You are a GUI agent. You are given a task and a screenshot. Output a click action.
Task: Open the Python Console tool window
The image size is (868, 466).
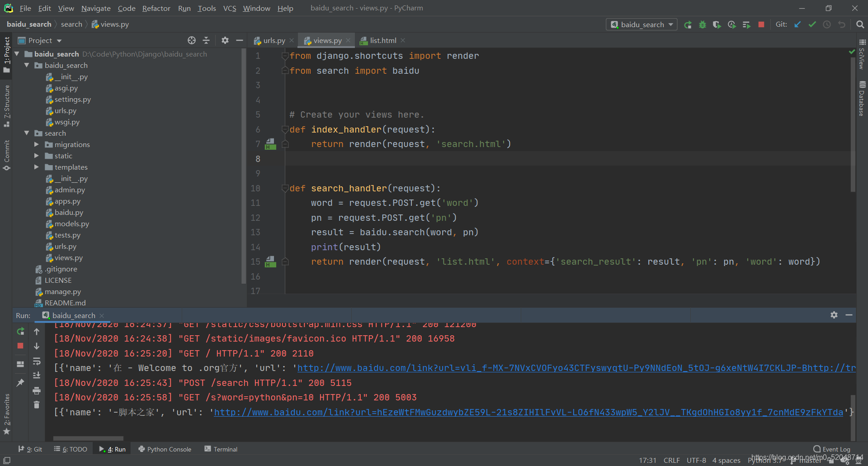[165, 449]
